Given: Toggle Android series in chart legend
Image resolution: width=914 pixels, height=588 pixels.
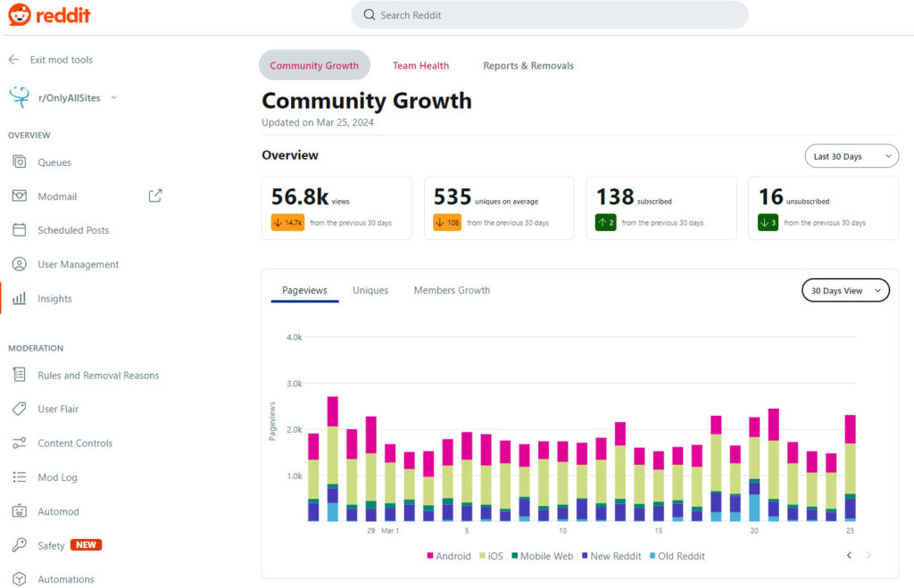Looking at the screenshot, I should [x=448, y=556].
